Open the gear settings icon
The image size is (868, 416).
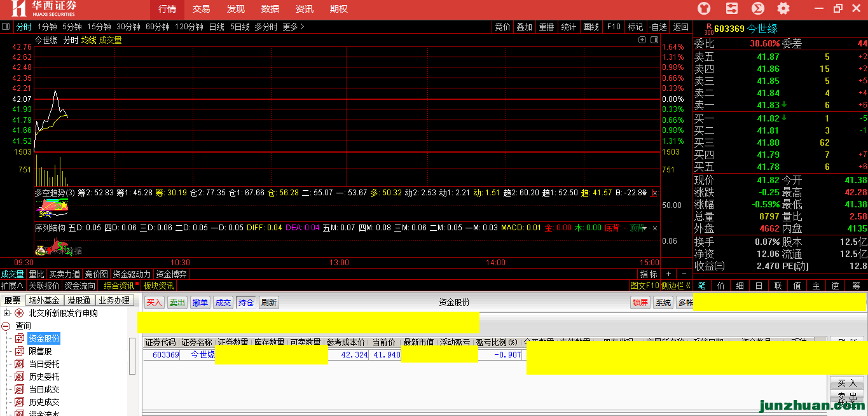(x=783, y=8)
